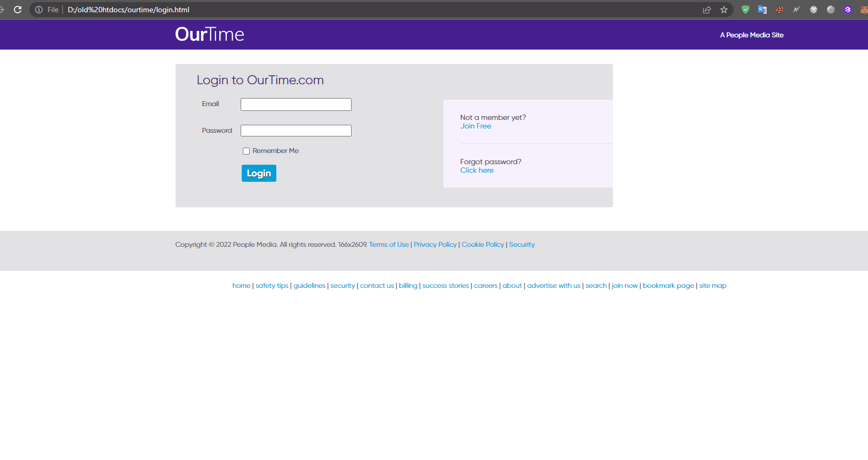This screenshot has height=460, width=868.
Task: Reload the page with the refresh icon
Action: (x=18, y=10)
